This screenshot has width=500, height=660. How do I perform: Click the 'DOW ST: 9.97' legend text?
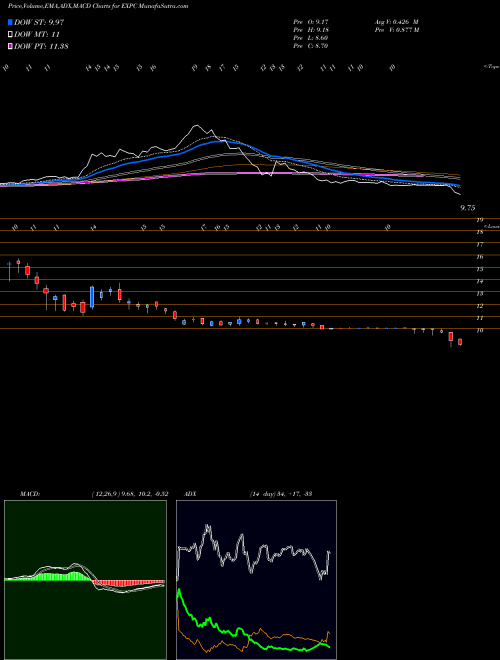click(x=39, y=22)
